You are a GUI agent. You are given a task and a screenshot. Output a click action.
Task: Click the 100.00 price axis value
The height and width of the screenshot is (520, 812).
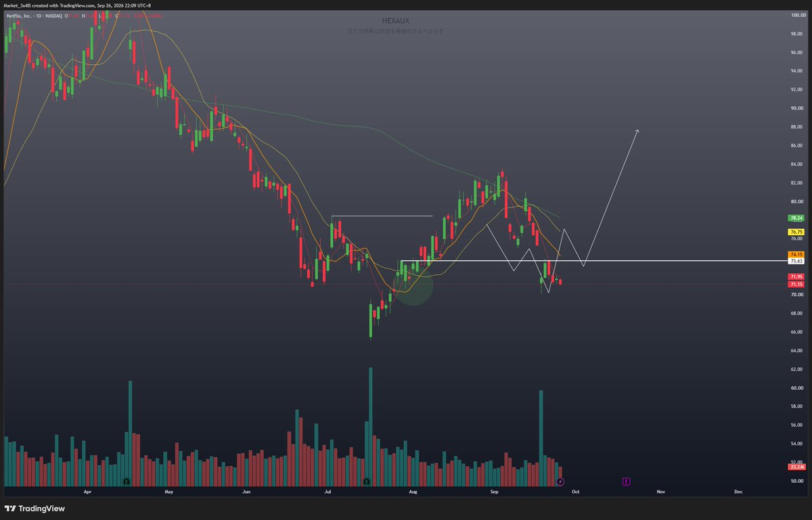coord(797,15)
